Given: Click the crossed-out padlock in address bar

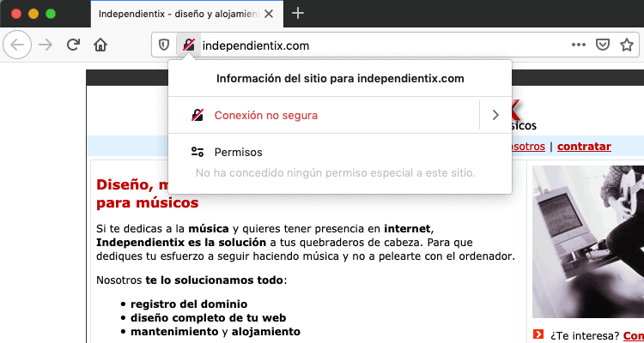Looking at the screenshot, I should coord(189,45).
